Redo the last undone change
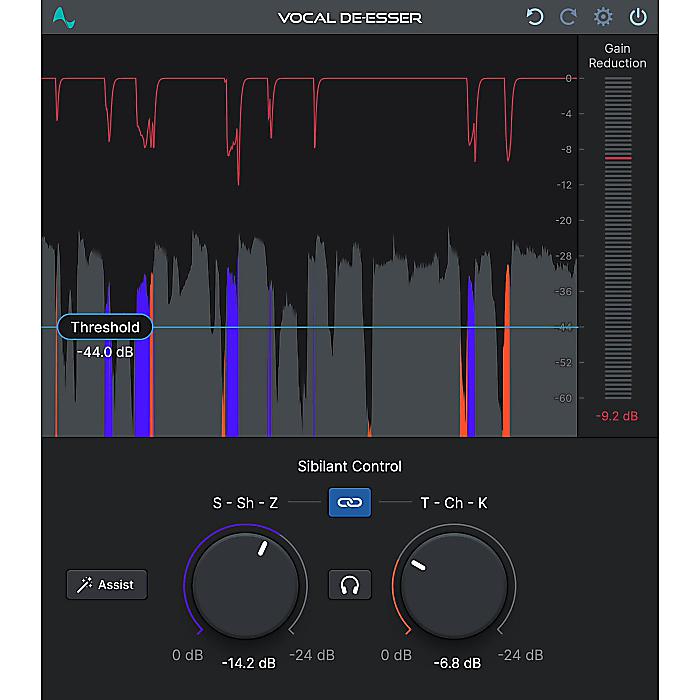700x700 pixels. pos(568,17)
